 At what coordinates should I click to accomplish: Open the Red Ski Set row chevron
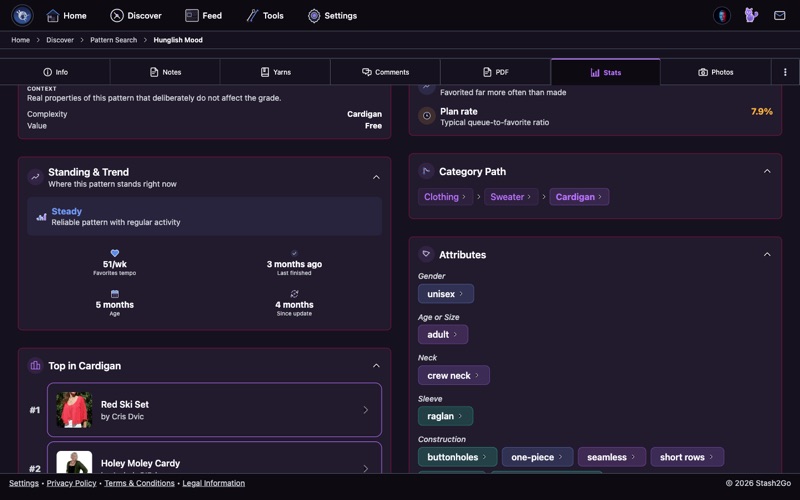pyautogui.click(x=365, y=410)
